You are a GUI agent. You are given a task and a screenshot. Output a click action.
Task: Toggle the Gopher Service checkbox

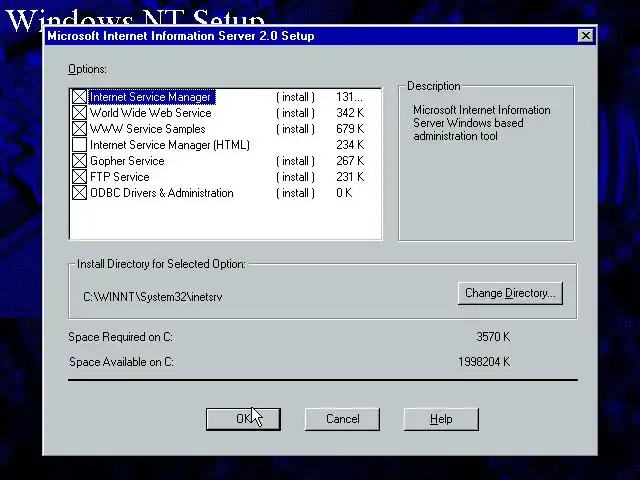(x=79, y=161)
